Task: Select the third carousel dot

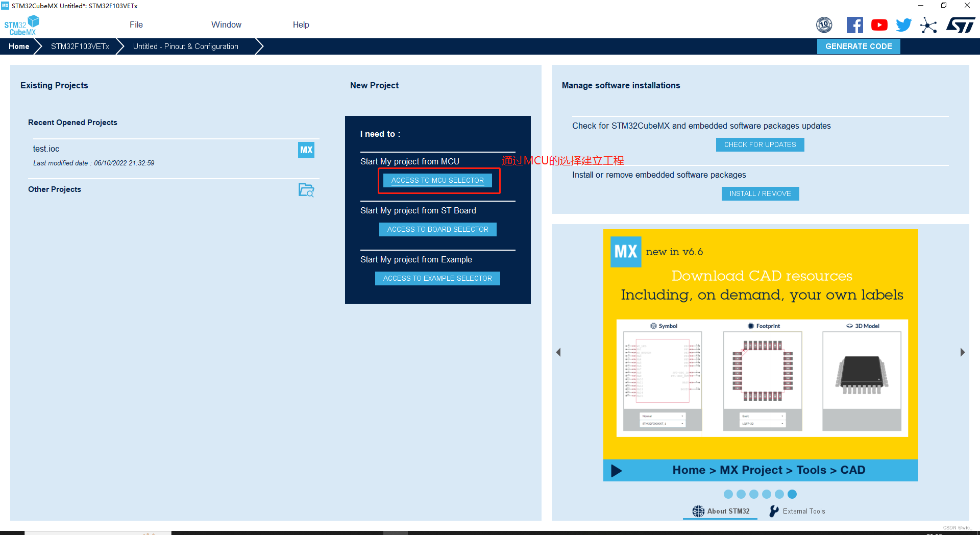Action: 754,494
